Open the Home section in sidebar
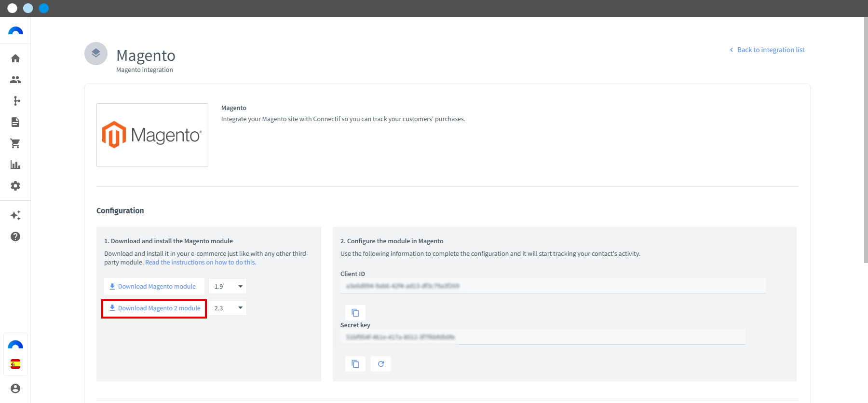 (x=15, y=58)
